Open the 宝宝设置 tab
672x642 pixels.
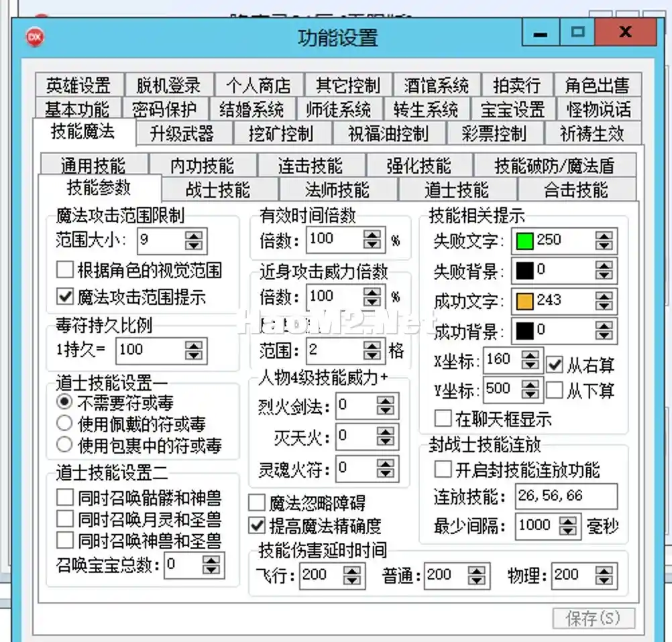pos(513,109)
